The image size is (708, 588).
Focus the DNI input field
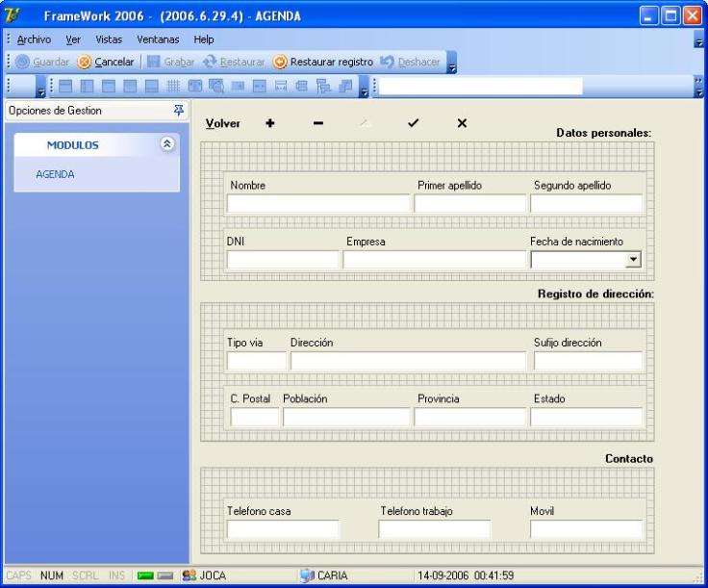tap(283, 260)
